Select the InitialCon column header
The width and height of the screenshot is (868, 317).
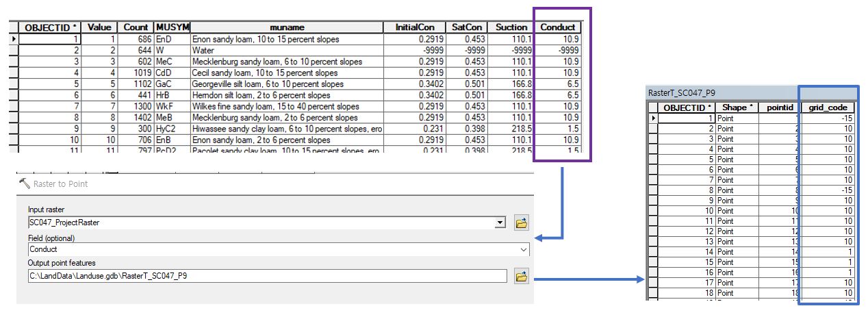click(416, 27)
